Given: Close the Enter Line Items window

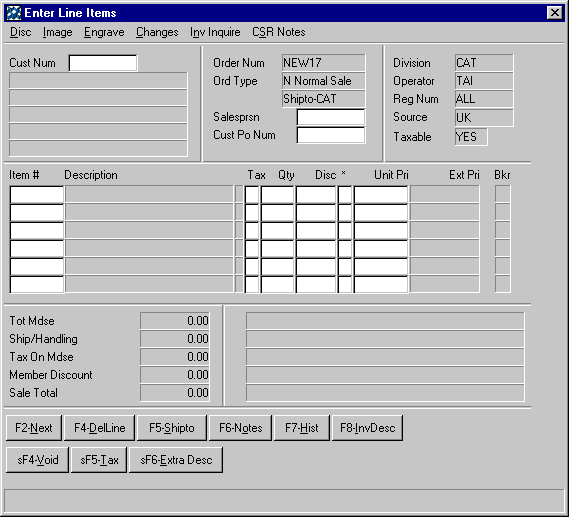Looking at the screenshot, I should (554, 13).
